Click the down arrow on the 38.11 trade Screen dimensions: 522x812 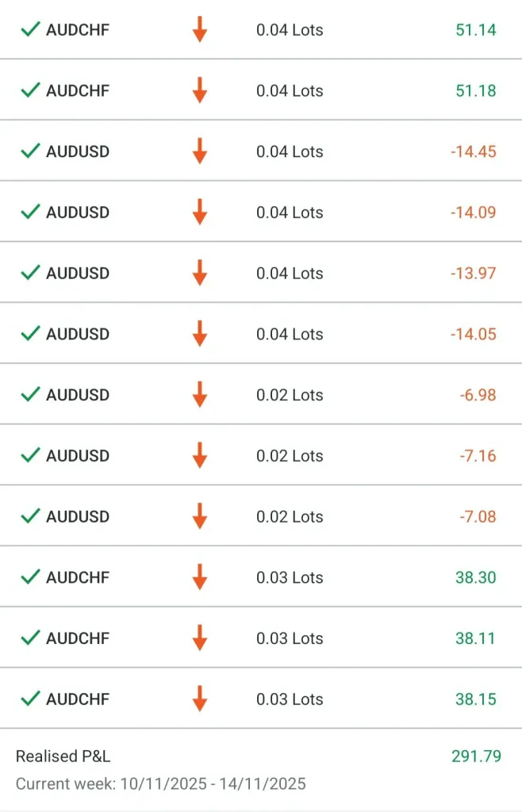click(200, 638)
